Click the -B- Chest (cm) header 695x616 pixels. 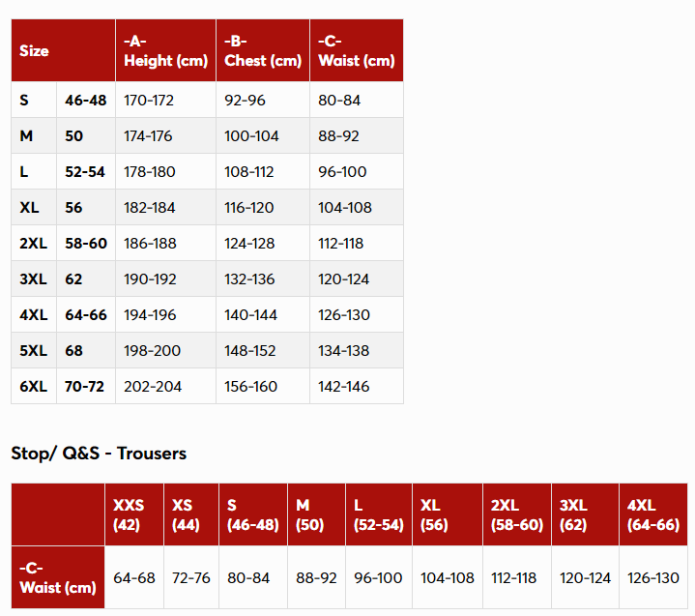pyautogui.click(x=263, y=50)
